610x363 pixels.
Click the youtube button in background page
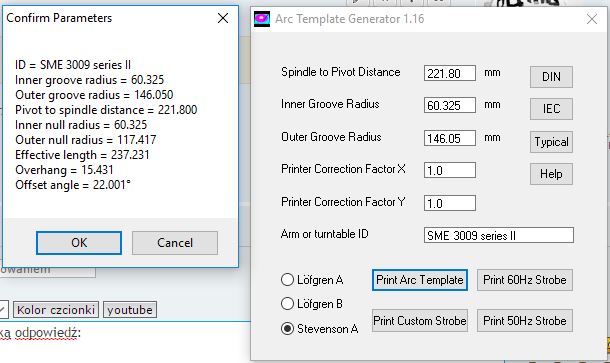click(x=130, y=310)
